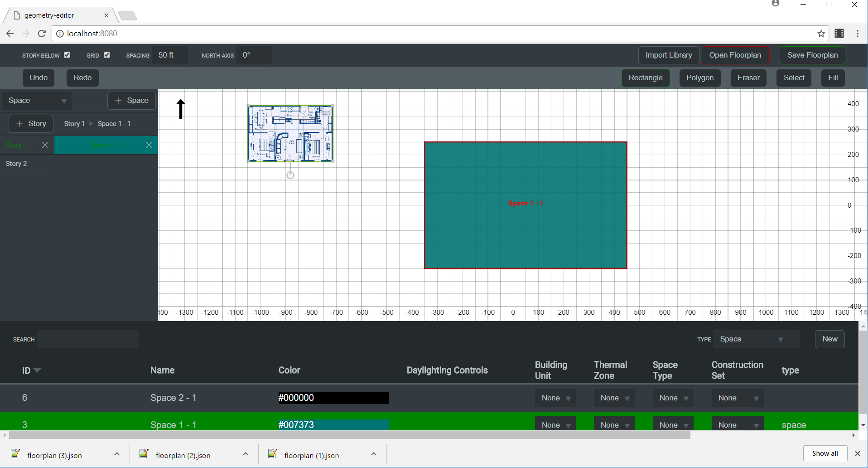Screen dimensions: 868x468
Task: Disable the GRID checkbox
Action: [107, 55]
